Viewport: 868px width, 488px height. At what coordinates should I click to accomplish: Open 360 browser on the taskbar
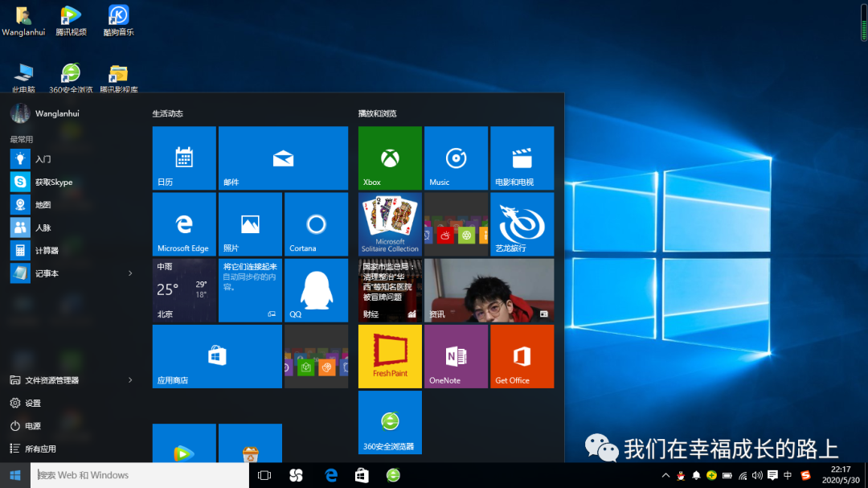coord(393,475)
